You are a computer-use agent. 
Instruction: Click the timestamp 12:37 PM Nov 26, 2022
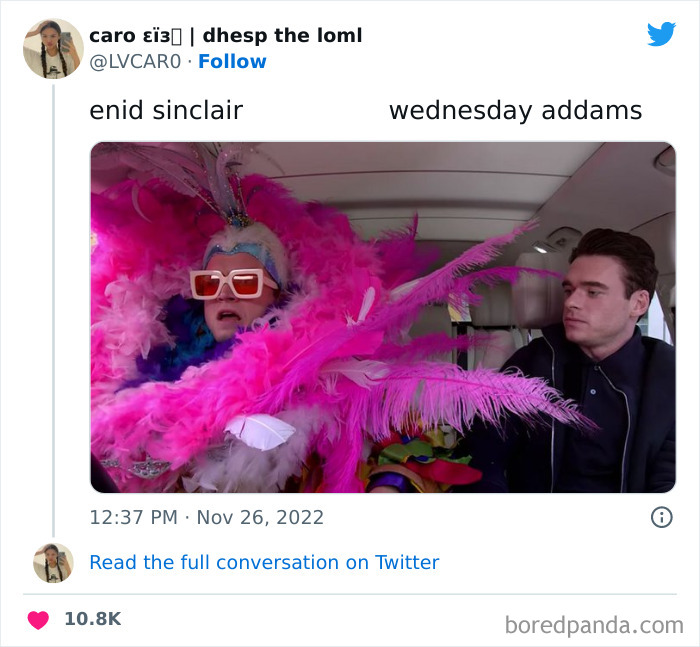(206, 518)
